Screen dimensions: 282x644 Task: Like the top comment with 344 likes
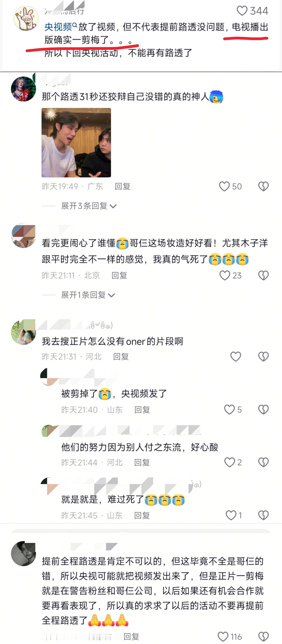242,11
